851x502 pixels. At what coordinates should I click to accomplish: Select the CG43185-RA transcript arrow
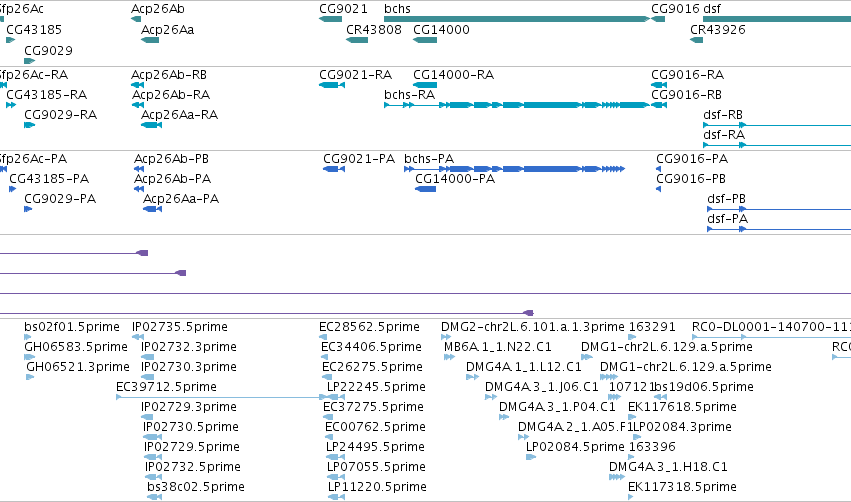[x=11, y=105]
